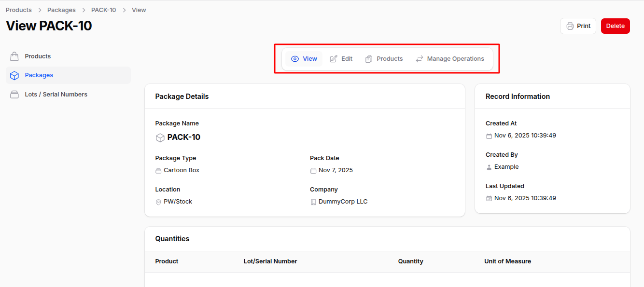Click the PACK-10 breadcrumb link
644x287 pixels.
click(103, 10)
